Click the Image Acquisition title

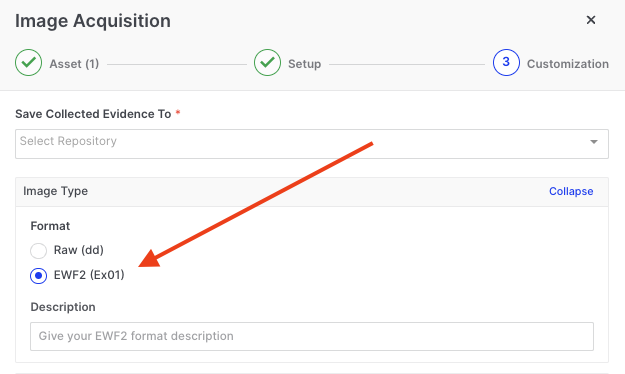(93, 21)
